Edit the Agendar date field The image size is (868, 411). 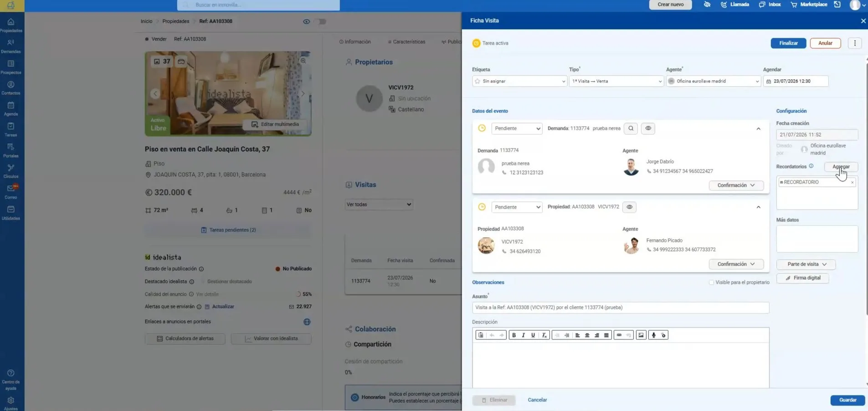click(796, 81)
